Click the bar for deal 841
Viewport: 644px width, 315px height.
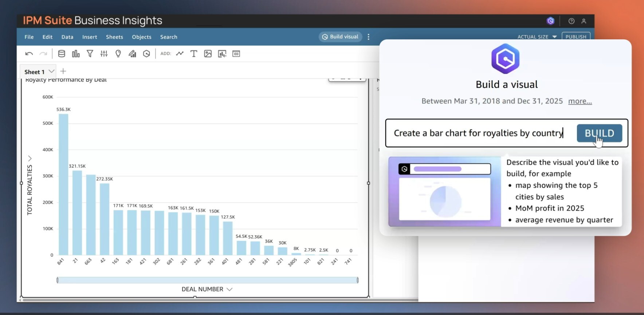point(63,184)
